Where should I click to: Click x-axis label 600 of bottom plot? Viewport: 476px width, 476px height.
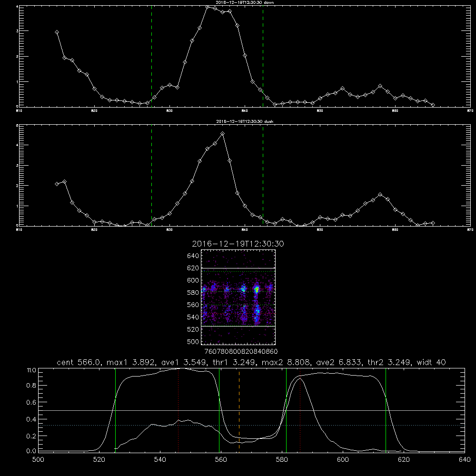coord(343,460)
